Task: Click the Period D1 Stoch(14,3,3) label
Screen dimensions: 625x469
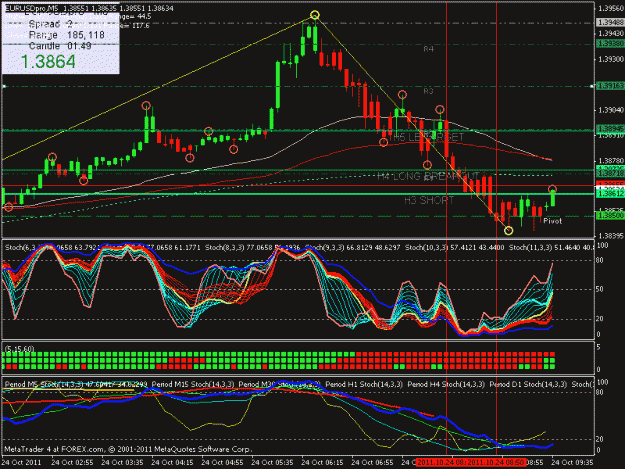Action: [x=528, y=385]
